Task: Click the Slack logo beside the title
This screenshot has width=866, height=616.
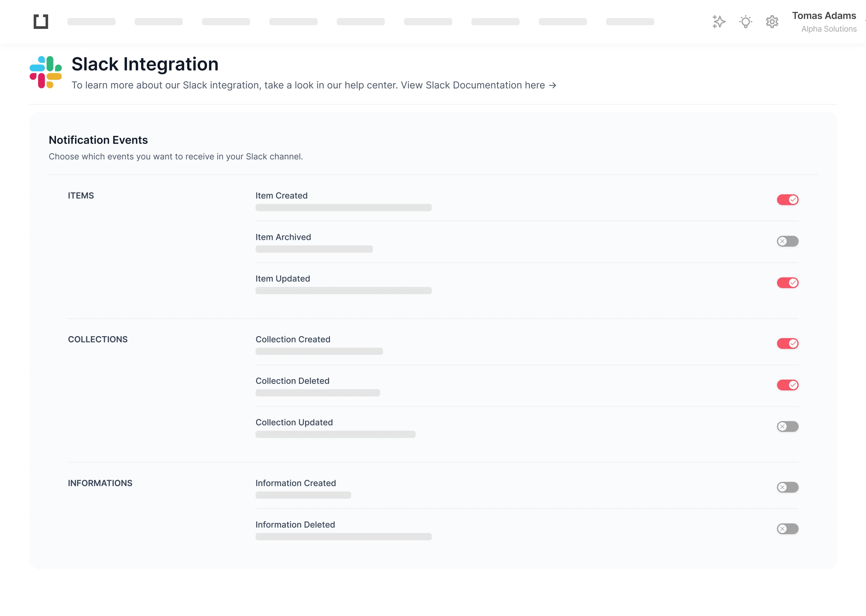Action: point(46,72)
